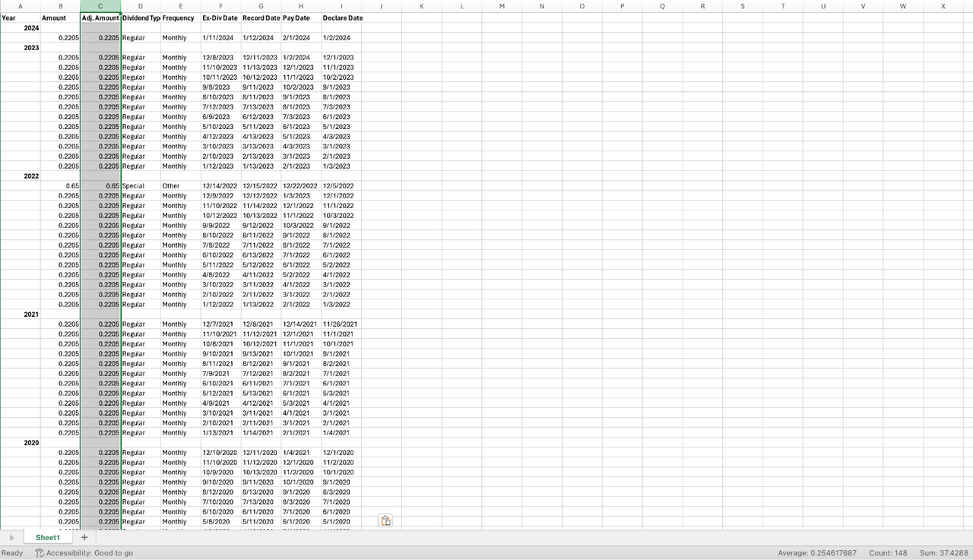The image size is (973, 560).
Task: Select record date cell 10/13/2020
Action: (x=261, y=473)
